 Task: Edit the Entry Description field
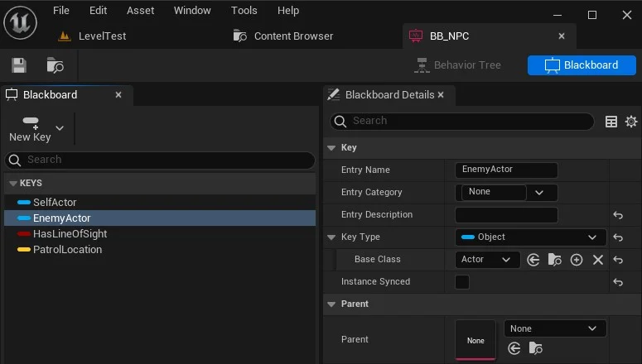pyautogui.click(x=506, y=215)
